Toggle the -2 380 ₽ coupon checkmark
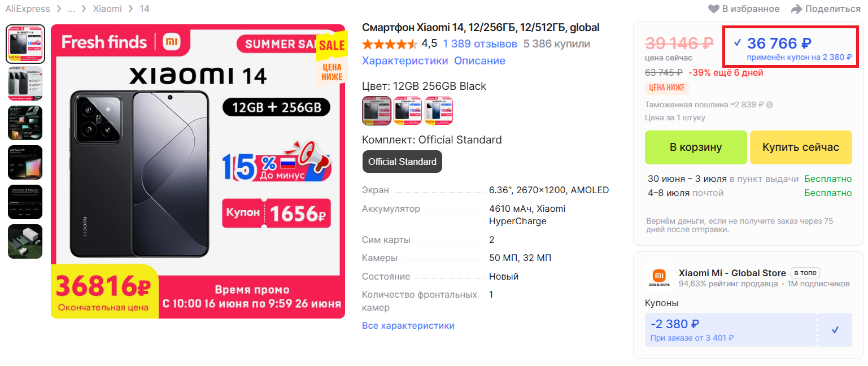 [x=835, y=330]
